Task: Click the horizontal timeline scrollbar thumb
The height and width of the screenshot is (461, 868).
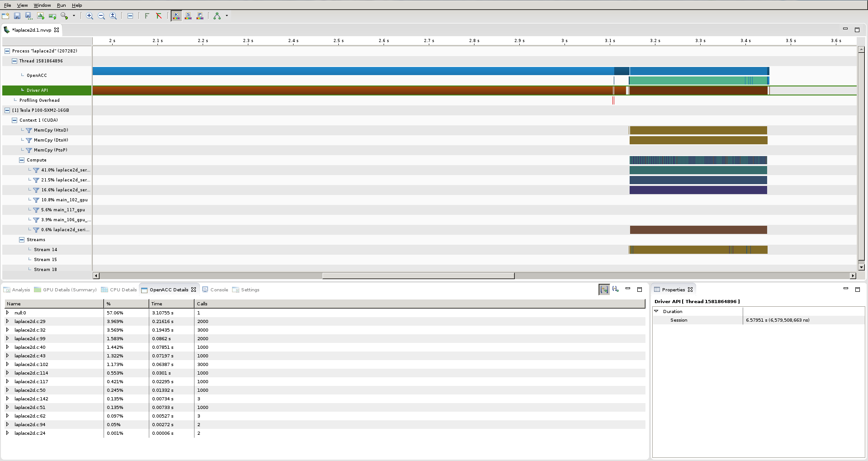Action: [418, 276]
